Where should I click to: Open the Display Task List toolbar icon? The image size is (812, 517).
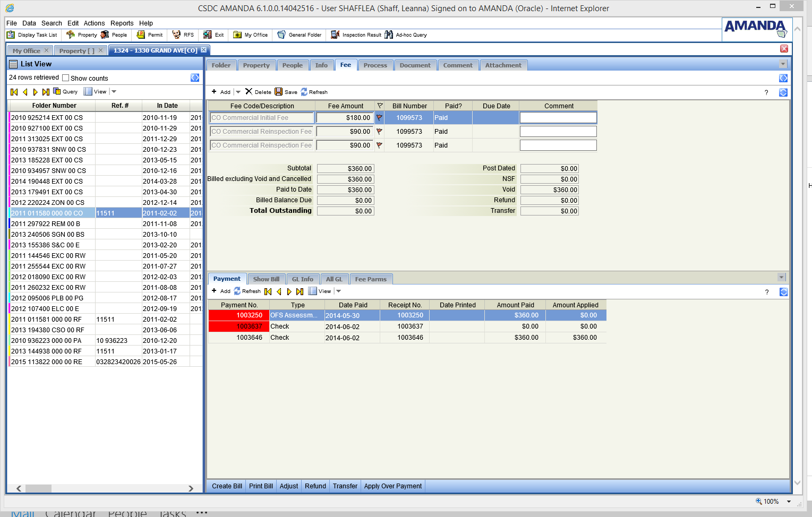click(x=11, y=35)
